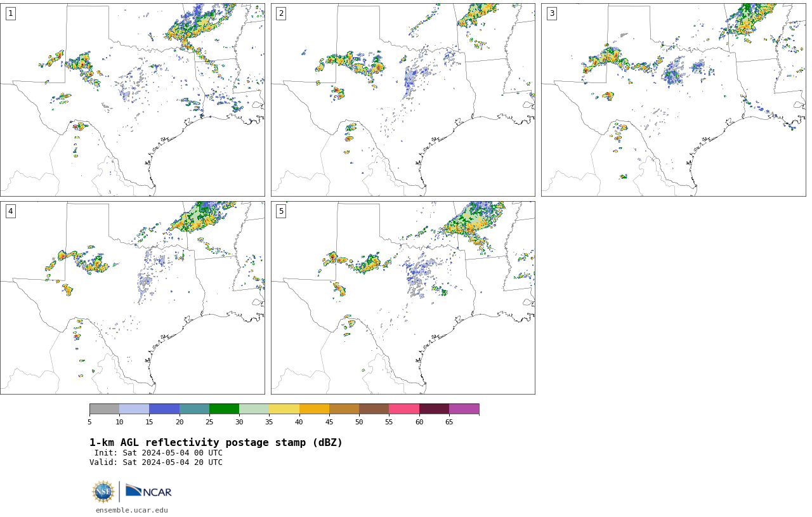This screenshot has width=812, height=517.
Task: Pick the purple above-65 dBZ swatch
Action: coord(464,409)
